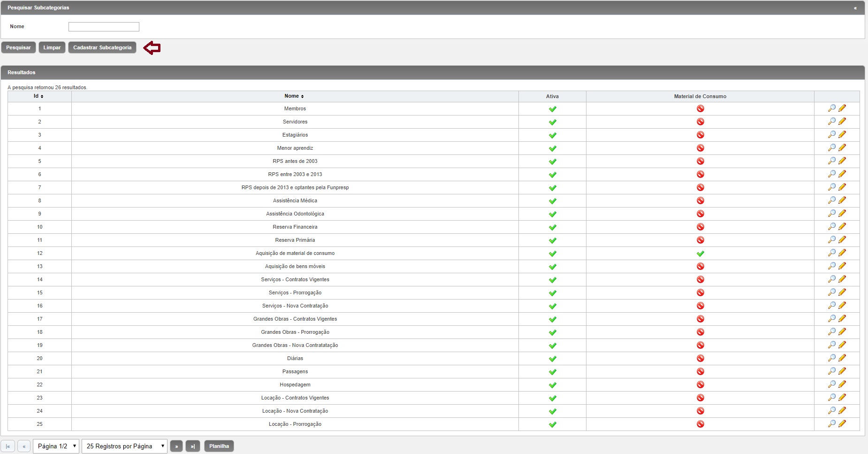
Task: Click the pencil icon for Locação - Prorrogação
Action: pyautogui.click(x=842, y=424)
